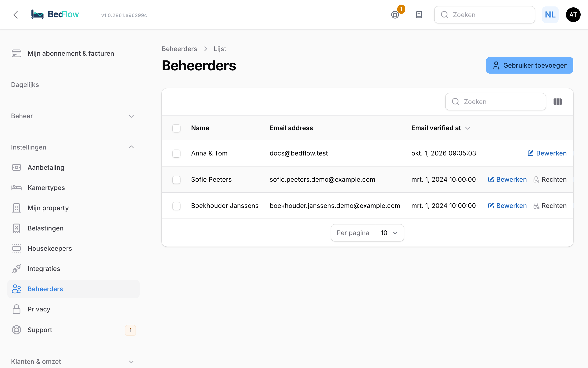Click Rechten for Sofie Peeters
This screenshot has height=368, width=588.
pos(550,179)
